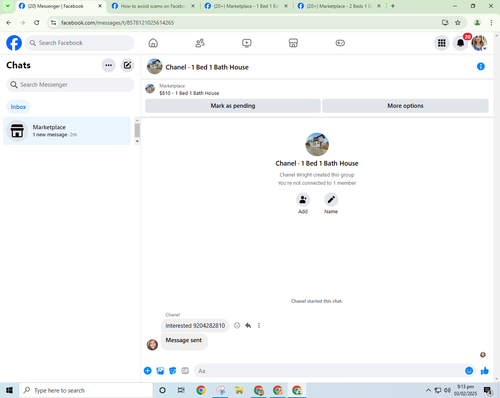Switch to How to avoid scams tab

pyautogui.click(x=153, y=6)
